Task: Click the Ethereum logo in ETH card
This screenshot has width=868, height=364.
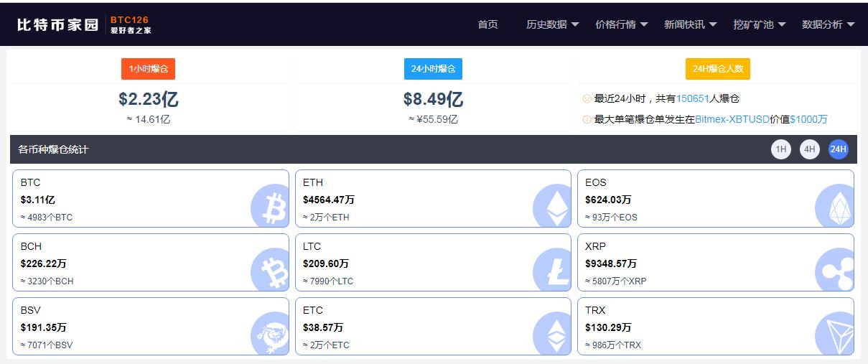Action: coord(552,208)
